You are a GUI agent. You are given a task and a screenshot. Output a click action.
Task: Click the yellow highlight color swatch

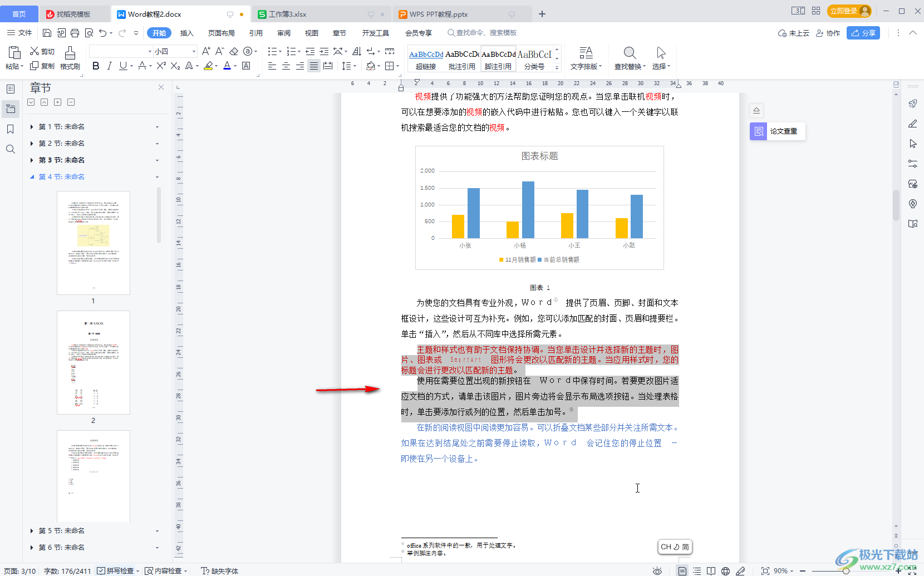[x=208, y=66]
